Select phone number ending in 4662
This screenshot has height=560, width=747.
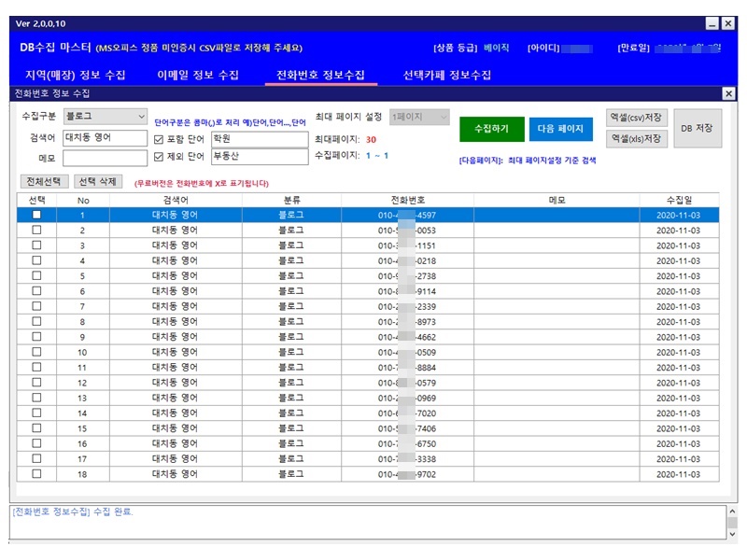point(407,337)
